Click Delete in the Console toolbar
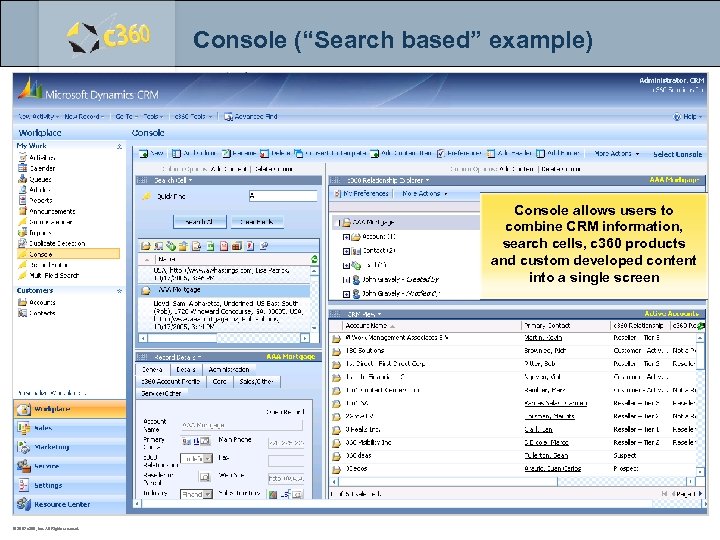 [275, 153]
